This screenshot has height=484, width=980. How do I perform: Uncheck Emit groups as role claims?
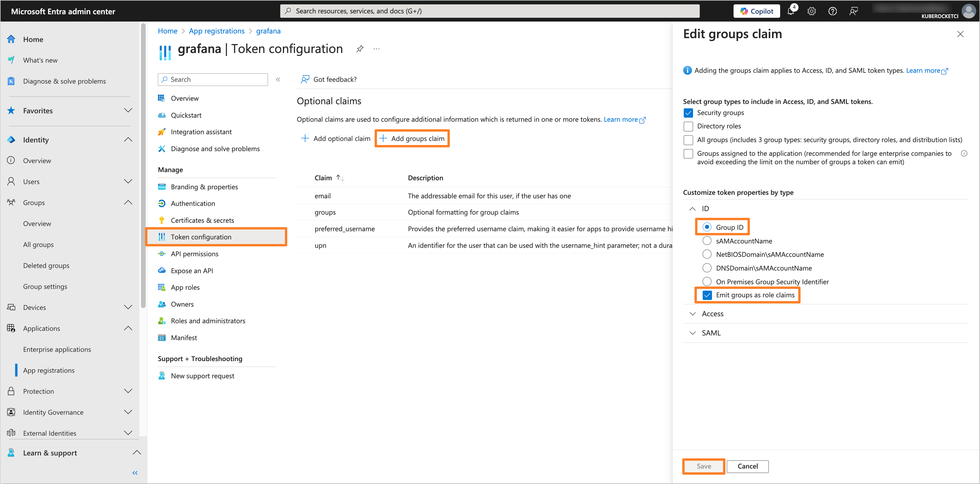[x=707, y=295]
